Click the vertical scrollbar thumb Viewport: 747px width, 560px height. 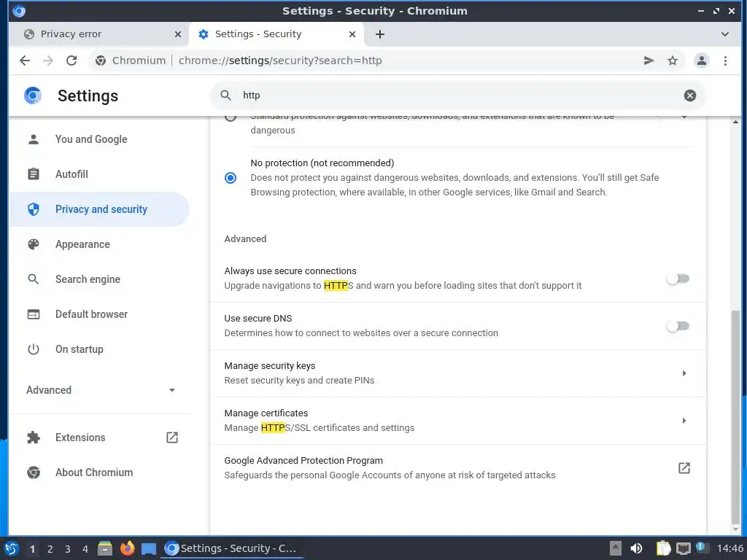coord(736,416)
